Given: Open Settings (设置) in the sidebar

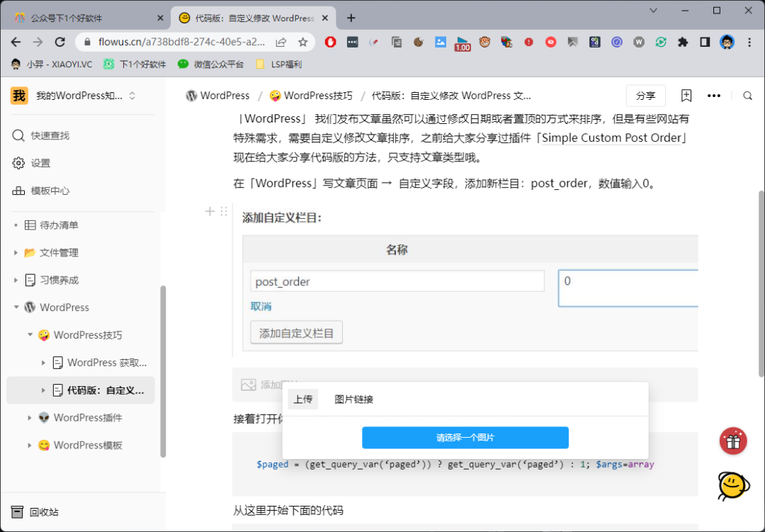Looking at the screenshot, I should 40,163.
